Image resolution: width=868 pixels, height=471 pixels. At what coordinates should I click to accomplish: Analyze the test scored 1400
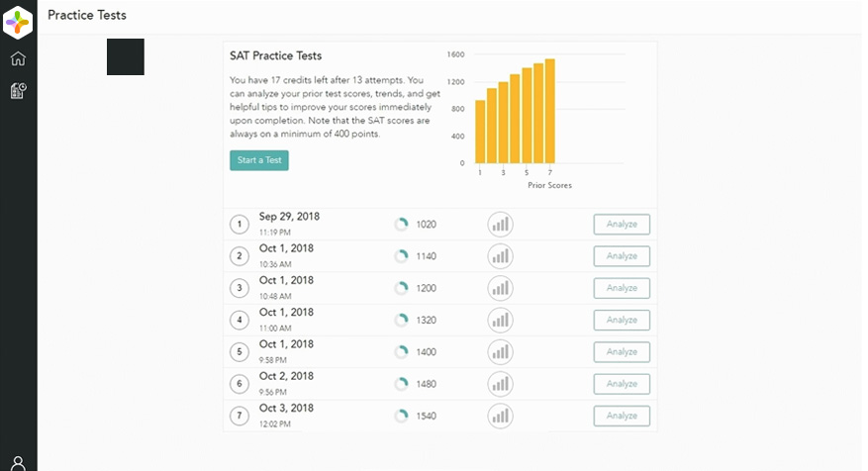pos(622,352)
